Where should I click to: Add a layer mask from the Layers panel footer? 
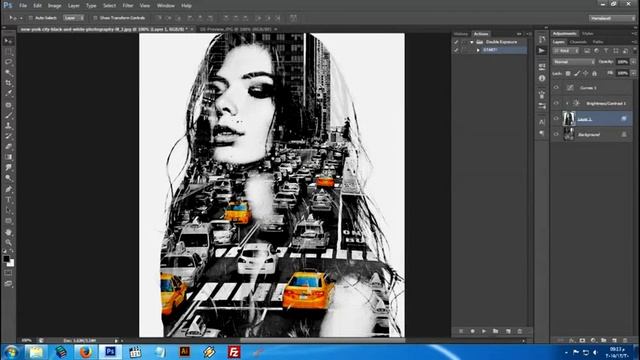click(582, 340)
